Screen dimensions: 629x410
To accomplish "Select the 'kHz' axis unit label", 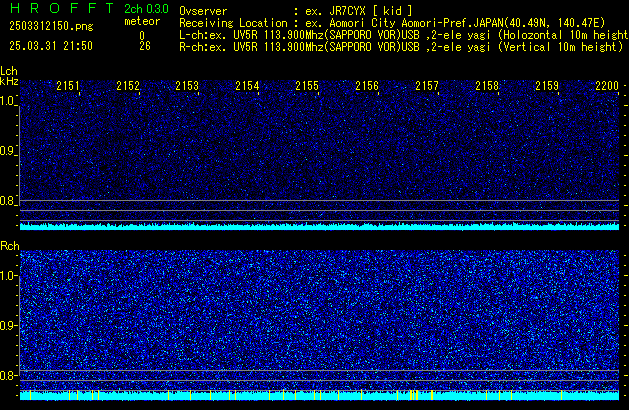I will 9,81.
